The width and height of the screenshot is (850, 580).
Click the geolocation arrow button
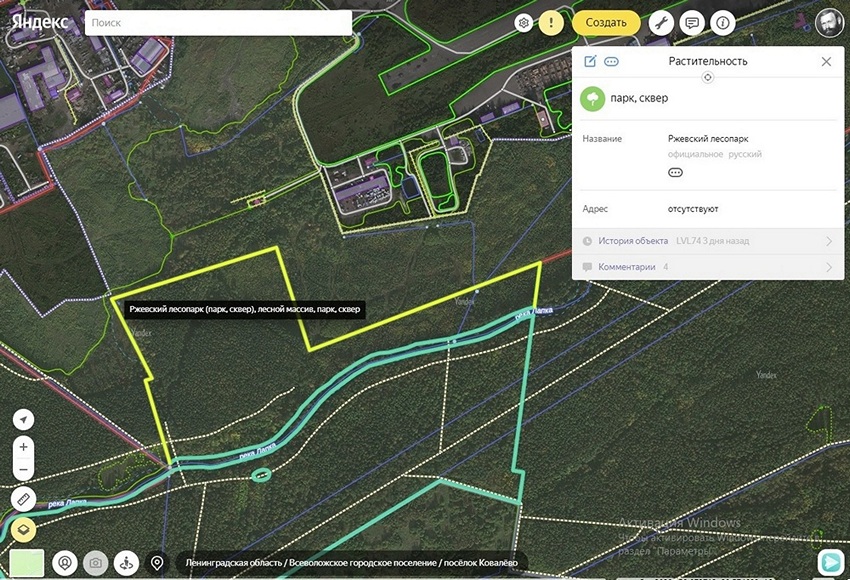point(23,419)
